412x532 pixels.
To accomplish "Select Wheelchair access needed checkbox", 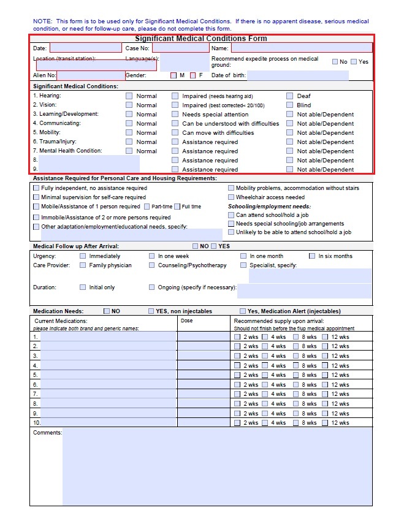I will [x=231, y=197].
